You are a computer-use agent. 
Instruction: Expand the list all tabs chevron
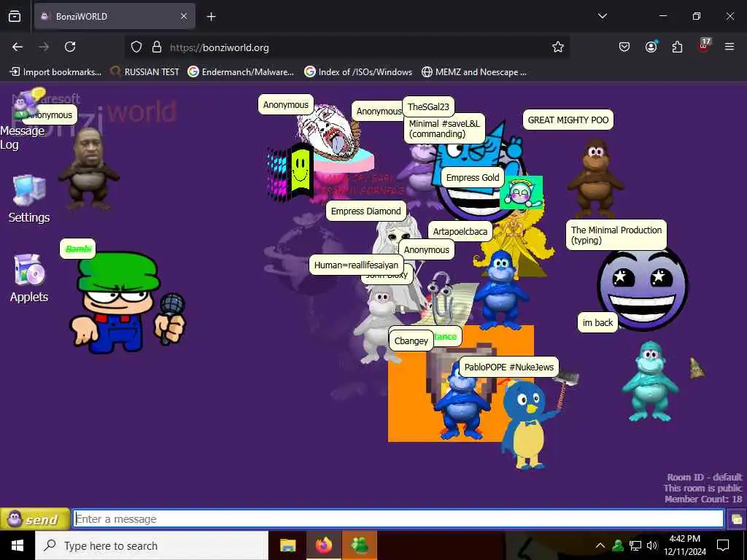pyautogui.click(x=603, y=16)
